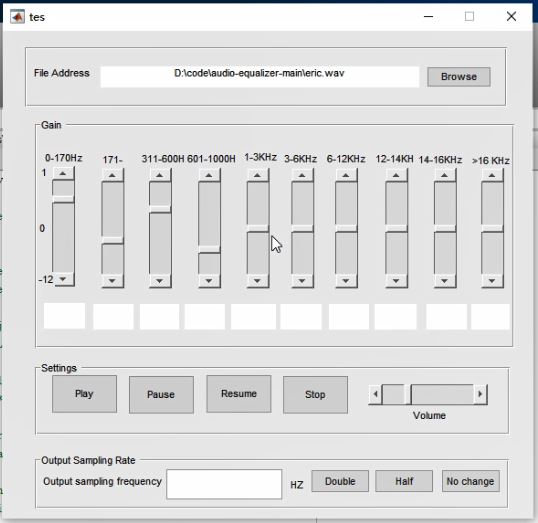
Task: Click the 311-600Hz slider thumb
Action: [x=160, y=209]
